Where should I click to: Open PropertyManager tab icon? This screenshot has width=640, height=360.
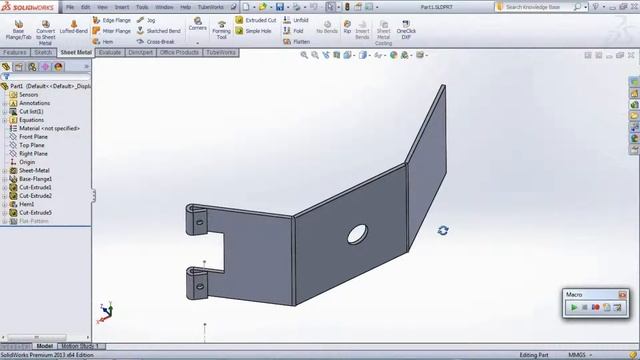19,67
